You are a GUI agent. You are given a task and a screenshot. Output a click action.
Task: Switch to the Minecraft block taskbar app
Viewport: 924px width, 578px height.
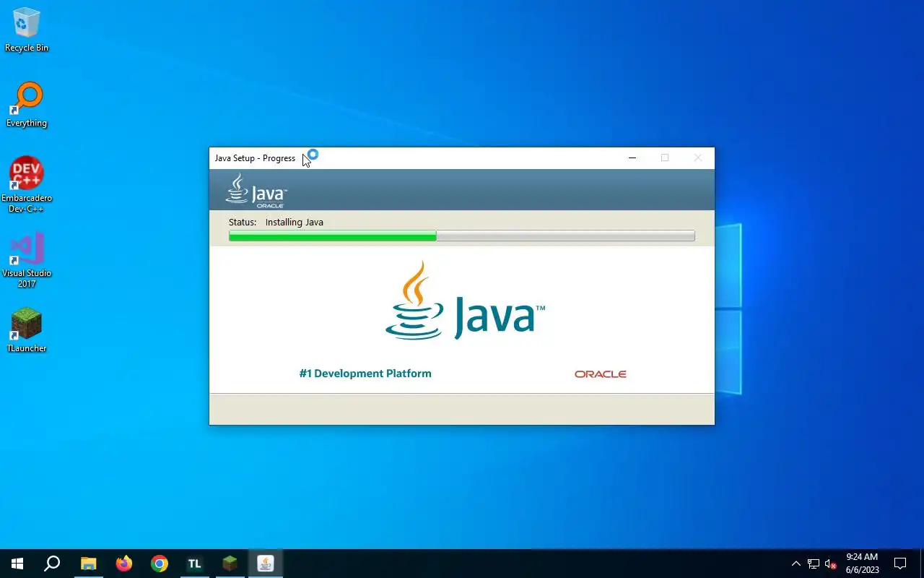[x=230, y=564]
